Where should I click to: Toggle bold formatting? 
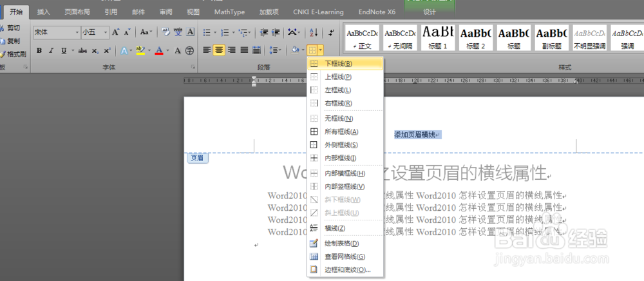click(x=39, y=51)
